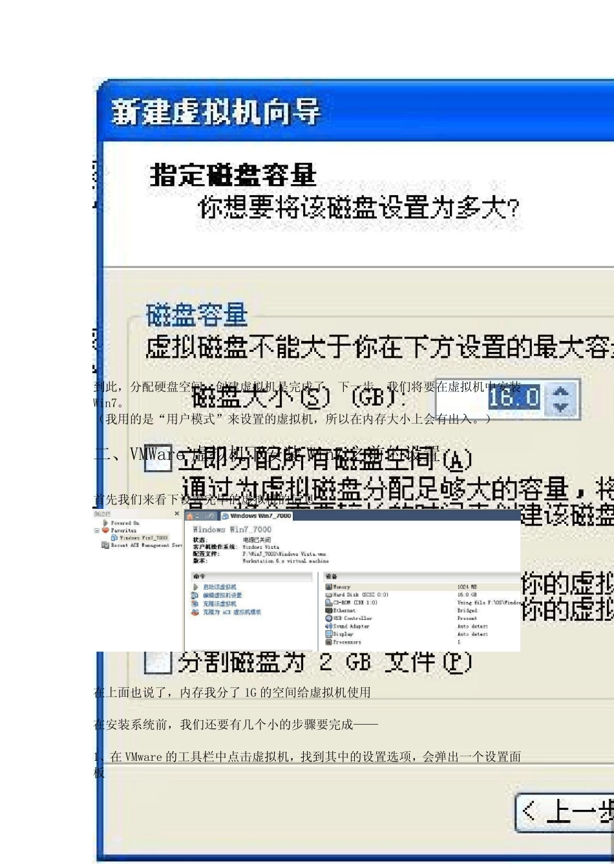The image size is (614, 868).
Task: Click the Present USB value
Action: coord(467,618)
